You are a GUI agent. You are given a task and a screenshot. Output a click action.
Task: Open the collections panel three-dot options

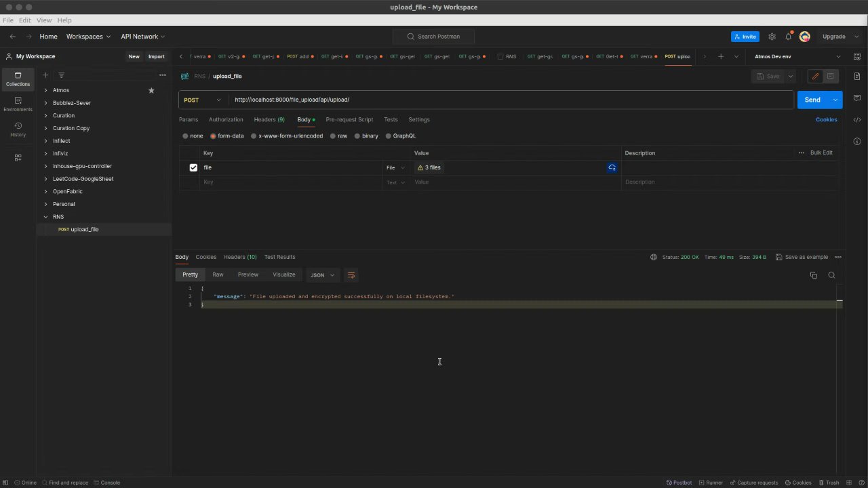pyautogui.click(x=163, y=75)
